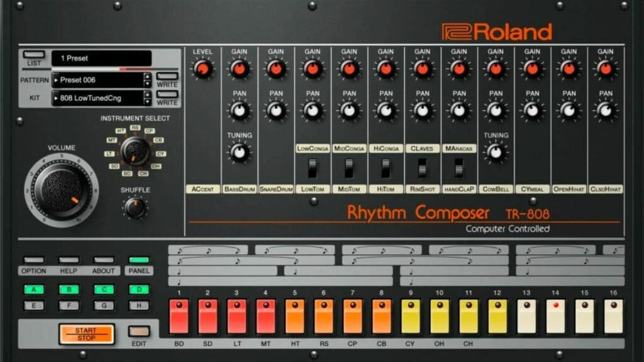The width and height of the screenshot is (644, 362).
Task: Toggle the EDIT button
Action: tap(139, 331)
